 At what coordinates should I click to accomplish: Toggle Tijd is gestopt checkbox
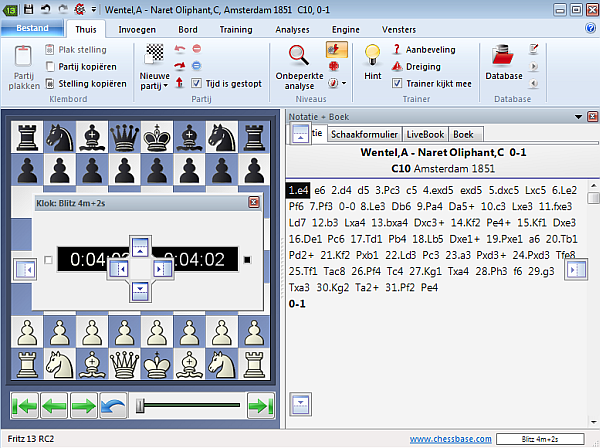197,83
